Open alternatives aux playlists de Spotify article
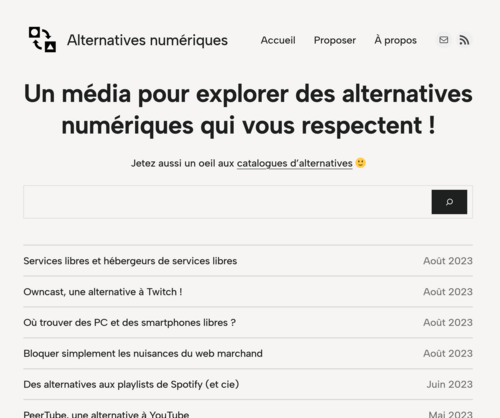The width and height of the screenshot is (500, 418). tap(131, 384)
